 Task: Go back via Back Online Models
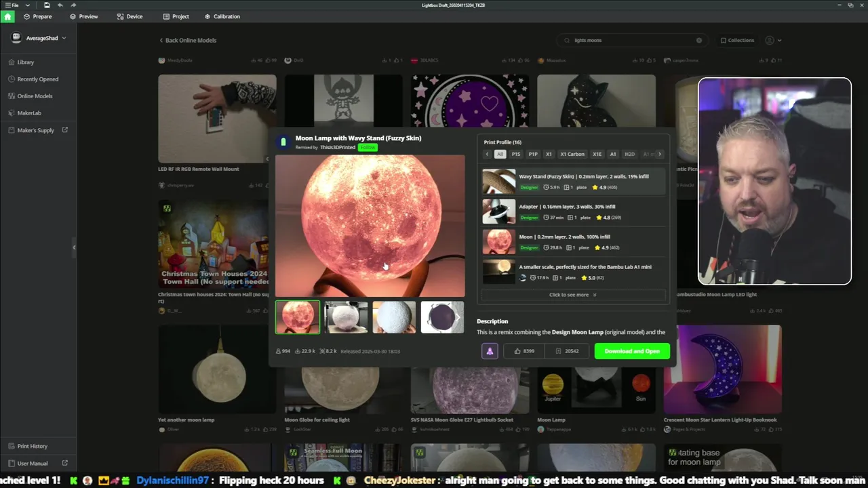[x=188, y=40]
